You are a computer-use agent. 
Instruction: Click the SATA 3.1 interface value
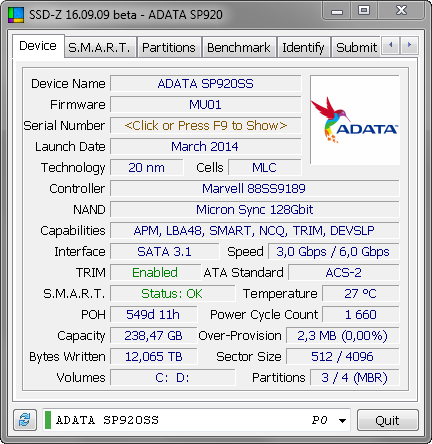(x=165, y=252)
